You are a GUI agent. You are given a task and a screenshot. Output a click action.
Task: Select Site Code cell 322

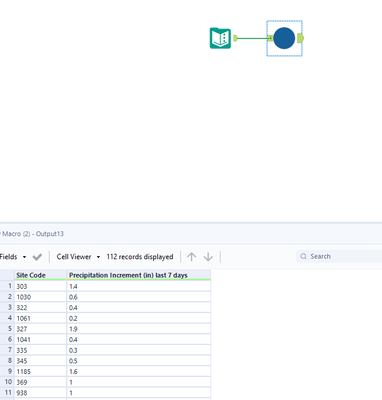[40, 308]
